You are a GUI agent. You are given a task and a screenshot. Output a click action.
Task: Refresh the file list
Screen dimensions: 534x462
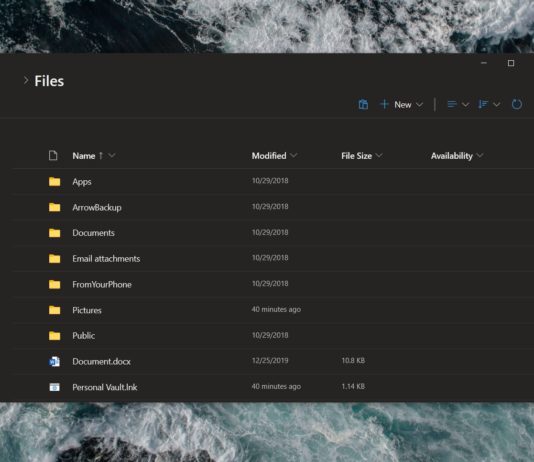click(x=517, y=104)
